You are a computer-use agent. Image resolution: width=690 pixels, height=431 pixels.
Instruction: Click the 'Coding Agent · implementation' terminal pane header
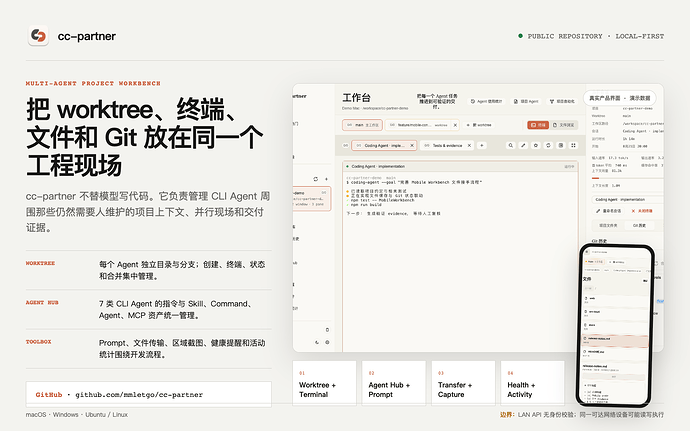(x=460, y=166)
